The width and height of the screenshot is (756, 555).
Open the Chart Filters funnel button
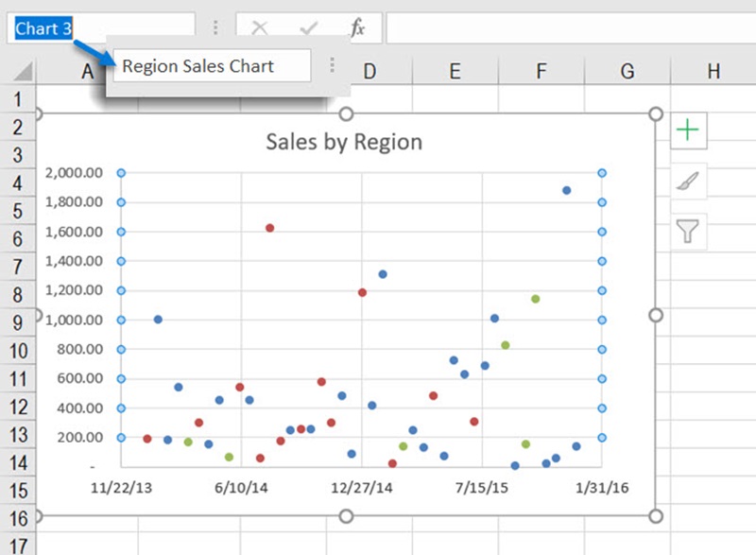(x=688, y=231)
